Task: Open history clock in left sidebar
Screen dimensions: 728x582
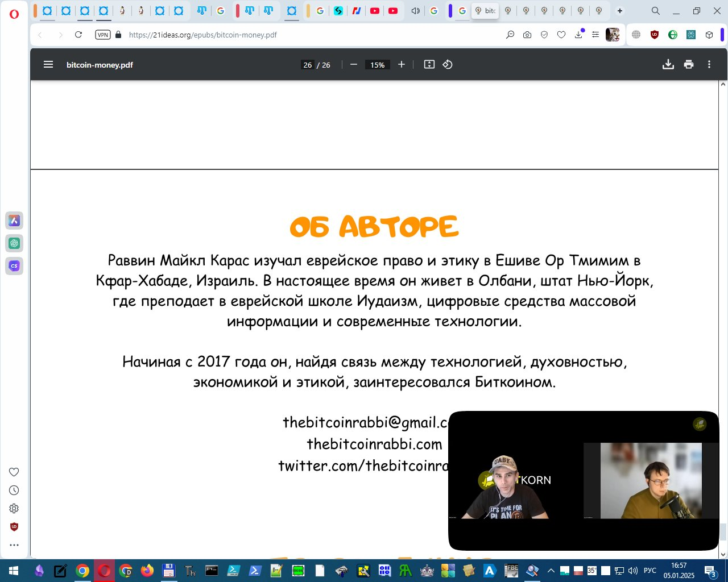Action: 14,490
